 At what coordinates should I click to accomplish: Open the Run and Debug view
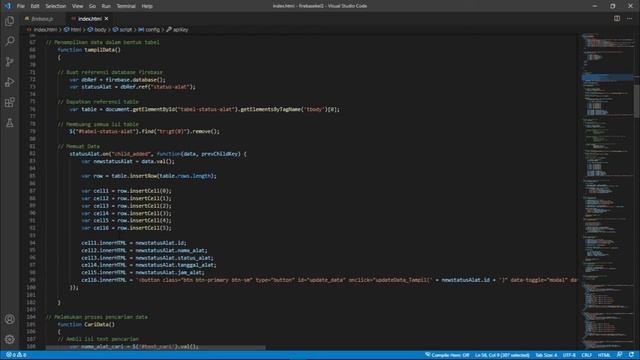pos(9,82)
